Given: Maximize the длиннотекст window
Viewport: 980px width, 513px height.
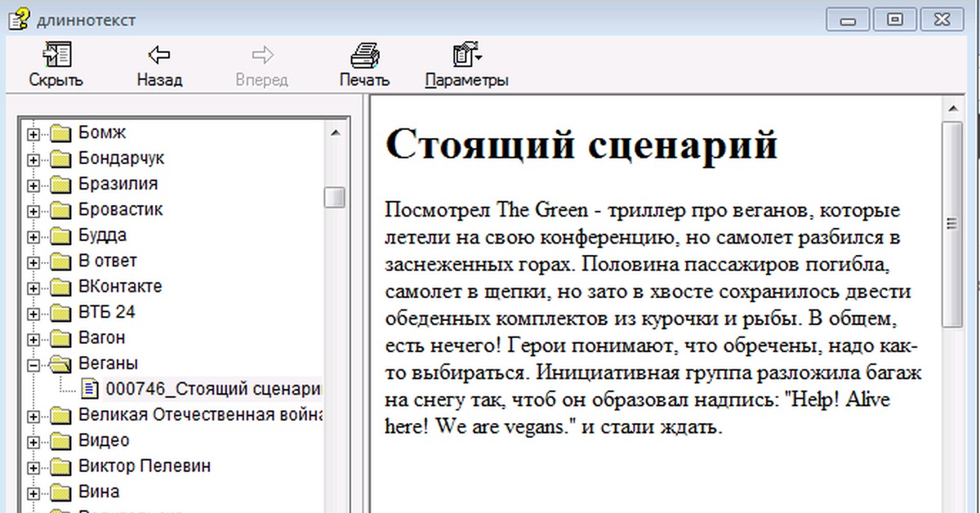Looking at the screenshot, I should (x=896, y=20).
